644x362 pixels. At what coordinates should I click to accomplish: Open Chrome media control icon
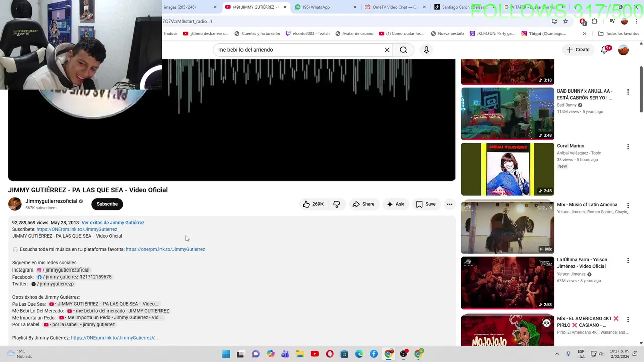[x=612, y=21]
